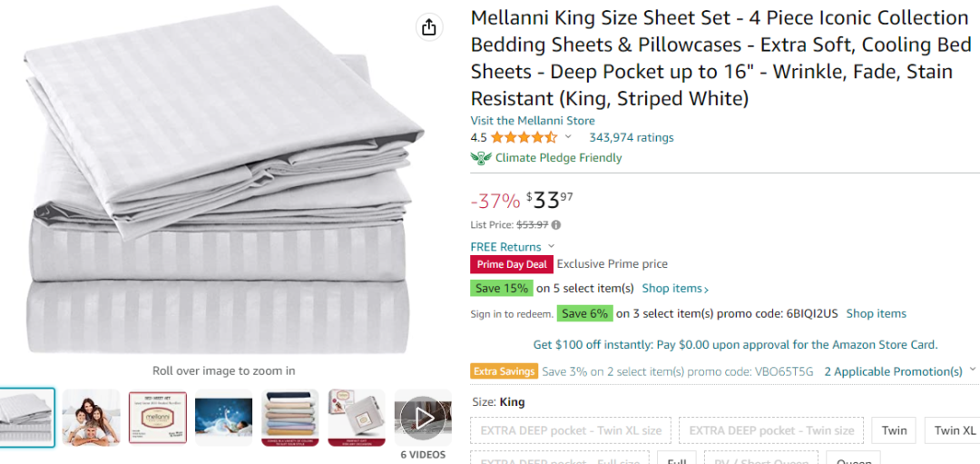Select the stacked colored sheets thumbnail
This screenshot has width=980, height=464.
pos(290,418)
